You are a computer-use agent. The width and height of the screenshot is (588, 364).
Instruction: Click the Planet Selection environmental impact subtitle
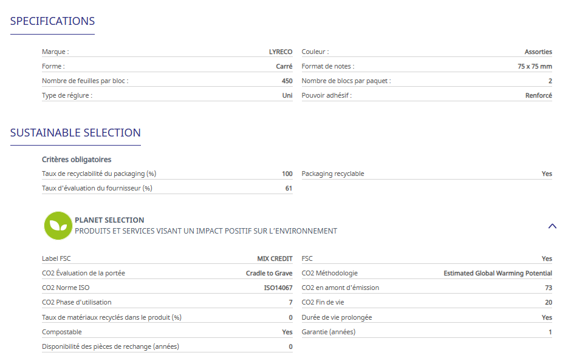[205, 231]
